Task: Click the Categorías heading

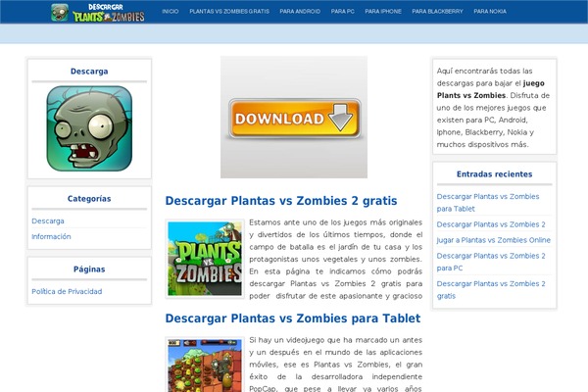Action: tap(89, 198)
